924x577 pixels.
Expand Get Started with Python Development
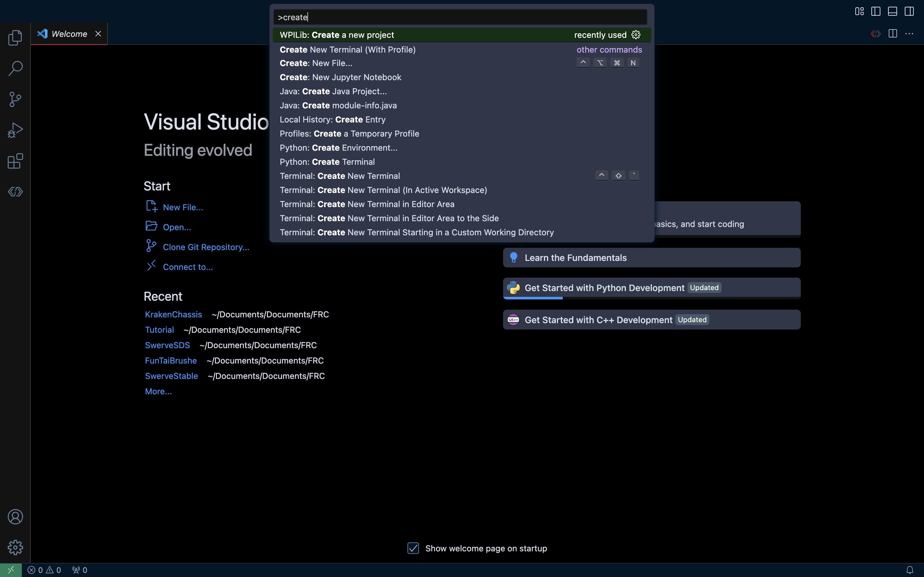[651, 288]
